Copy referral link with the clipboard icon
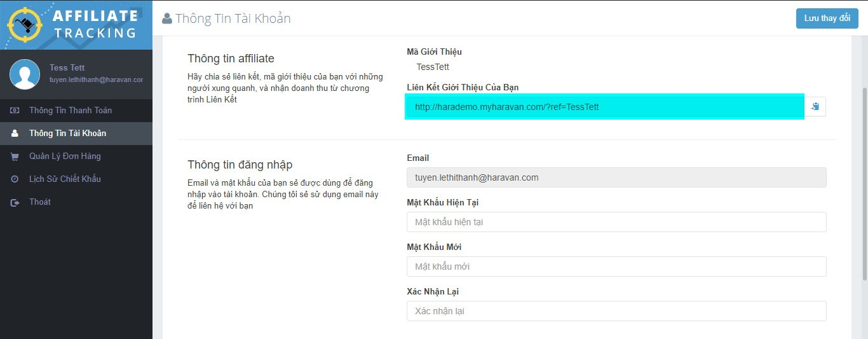This screenshot has height=339, width=868. 815,107
